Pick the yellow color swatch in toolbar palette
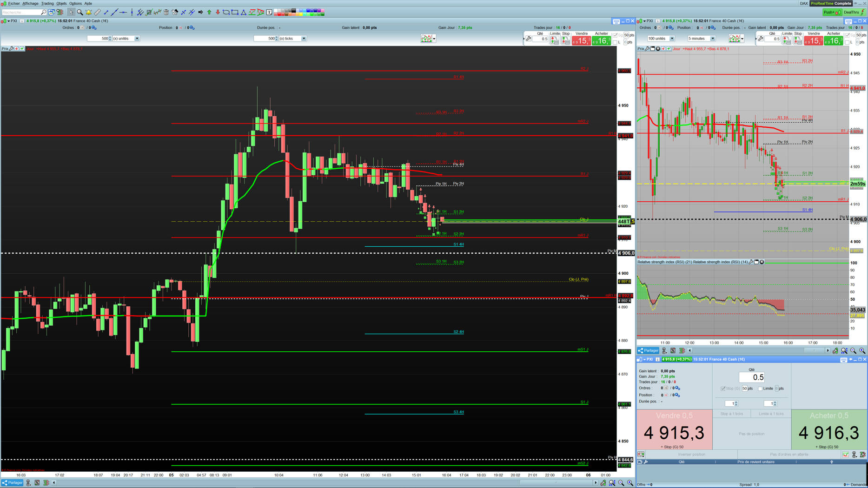 click(x=301, y=14)
